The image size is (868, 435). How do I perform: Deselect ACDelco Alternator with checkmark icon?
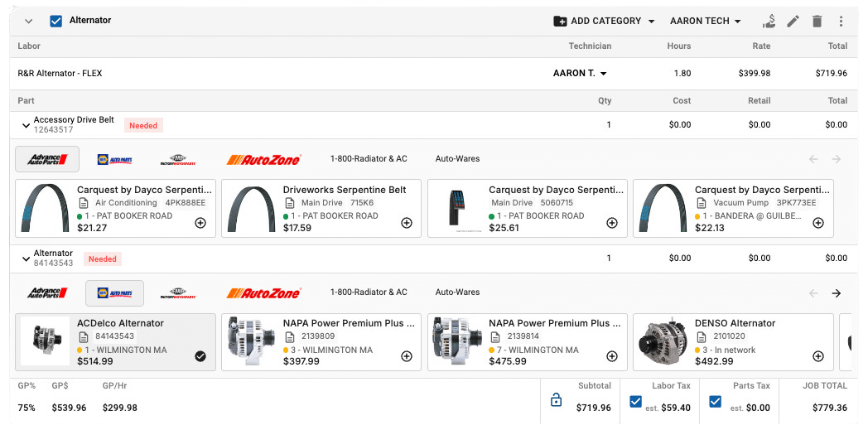point(200,356)
